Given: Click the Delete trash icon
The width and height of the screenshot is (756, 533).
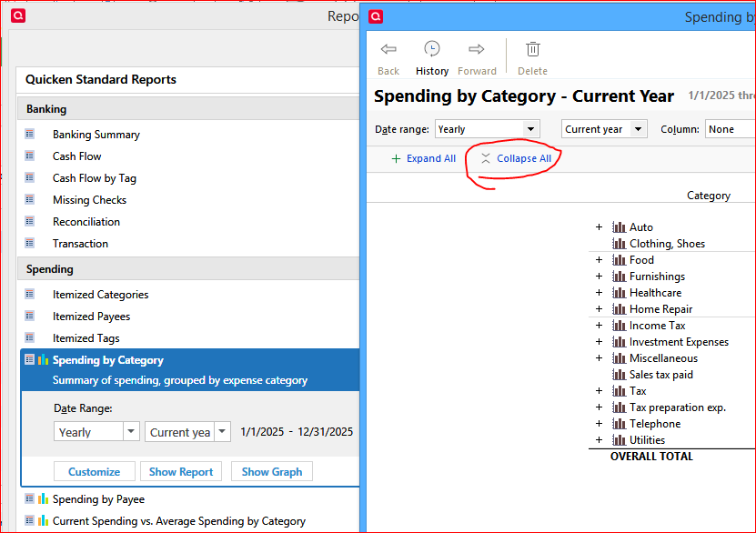Looking at the screenshot, I should tap(533, 49).
